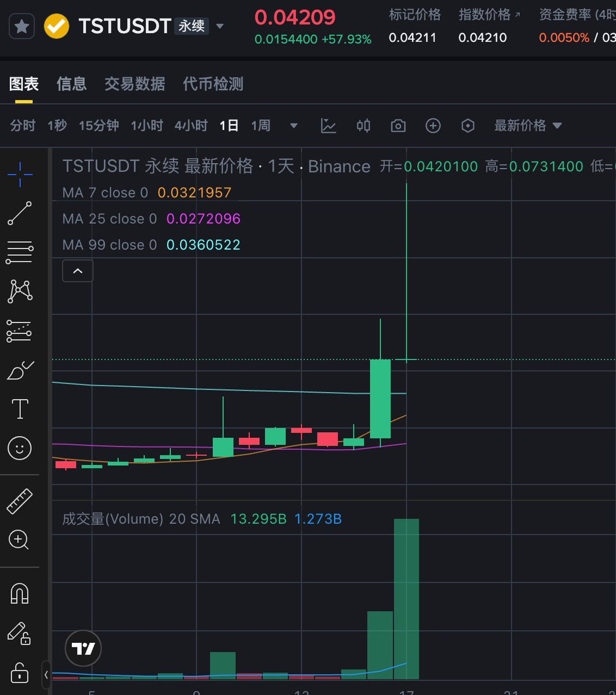This screenshot has width=616, height=695.
Task: Select the text annotation T tool
Action: [20, 409]
